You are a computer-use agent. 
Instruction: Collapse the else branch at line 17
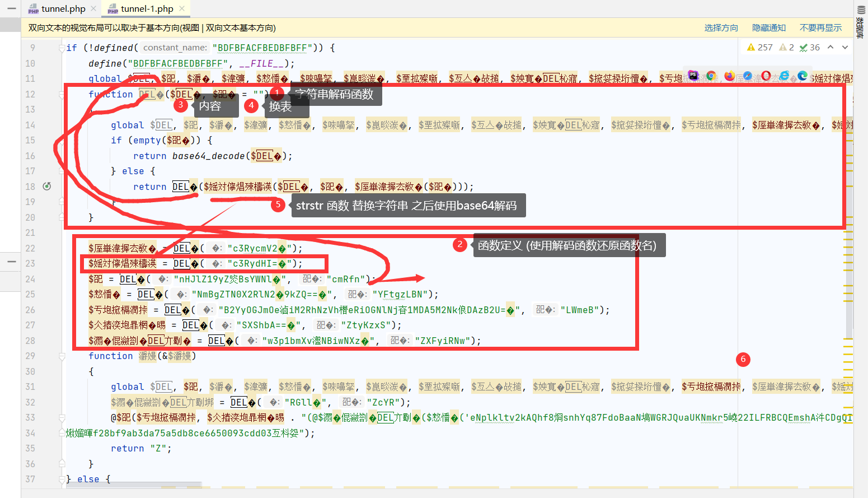tap(62, 171)
